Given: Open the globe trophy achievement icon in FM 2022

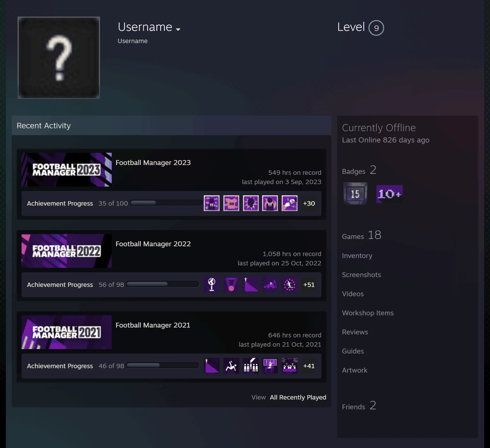Looking at the screenshot, I should coord(212,285).
